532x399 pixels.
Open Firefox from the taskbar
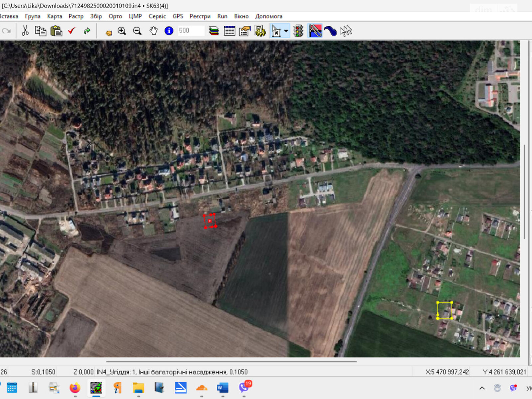75,388
